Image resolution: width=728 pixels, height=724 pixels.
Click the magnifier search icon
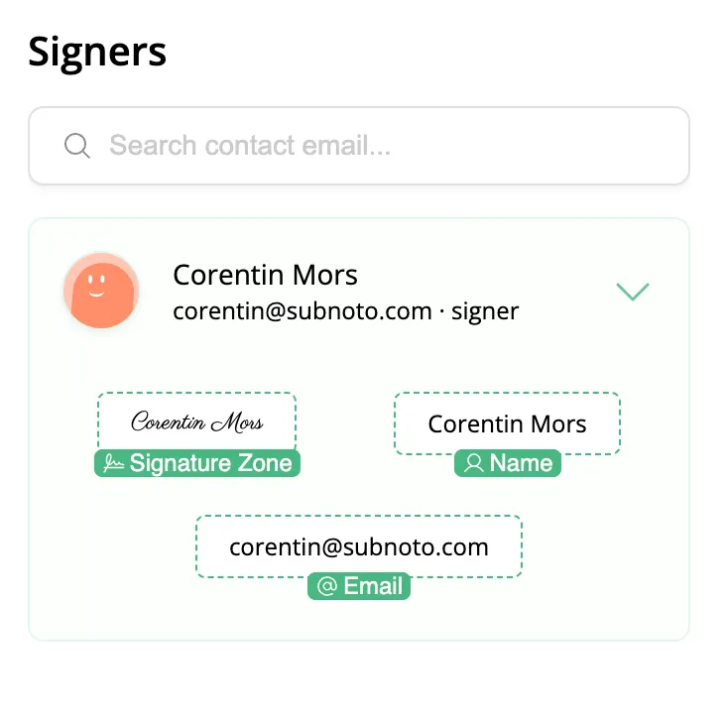pyautogui.click(x=77, y=146)
